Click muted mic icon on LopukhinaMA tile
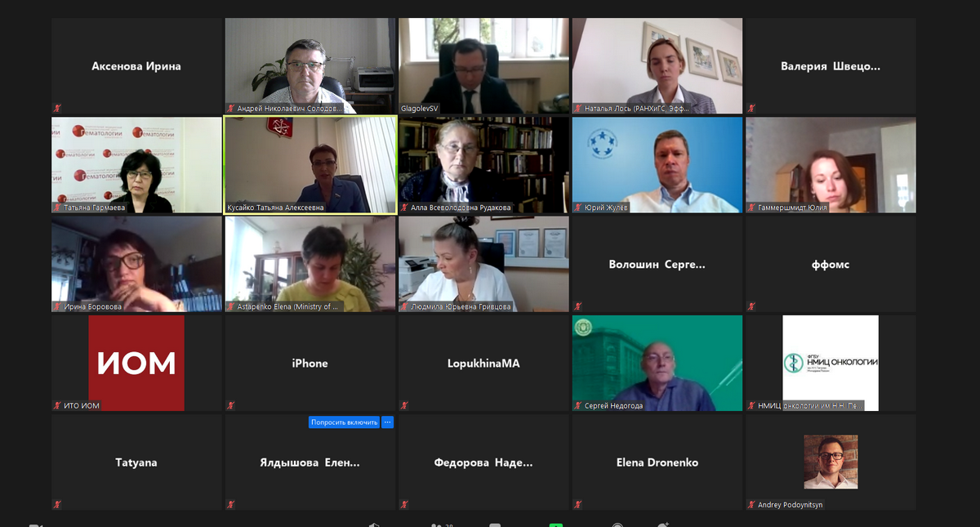 click(x=404, y=405)
